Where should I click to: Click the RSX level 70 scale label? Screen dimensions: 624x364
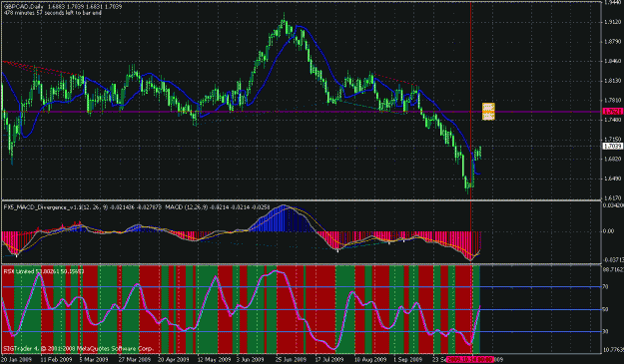click(x=606, y=286)
